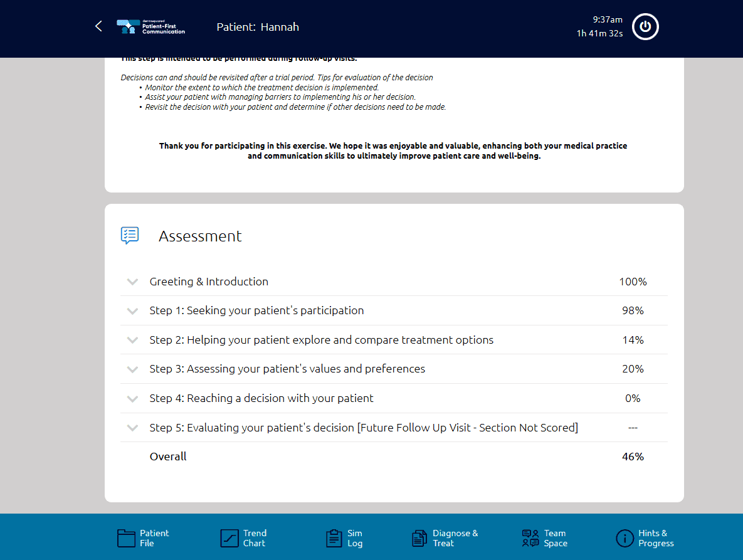Click the Assessment checklist icon
Screen dimensions: 743x560
point(130,236)
